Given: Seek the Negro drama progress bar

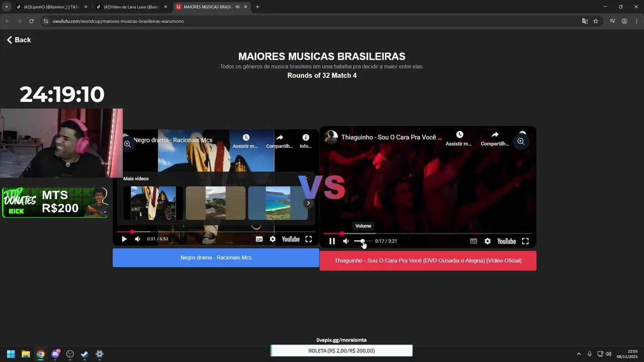Looking at the screenshot, I should 216,232.
